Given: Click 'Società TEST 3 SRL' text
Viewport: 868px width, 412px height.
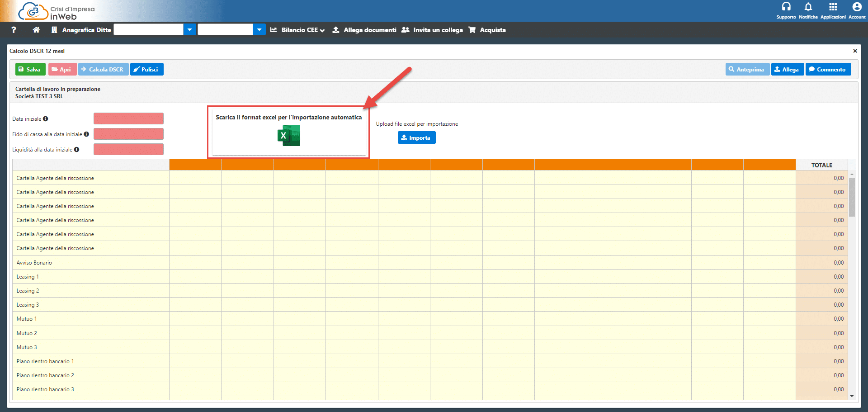Looking at the screenshot, I should [x=39, y=96].
